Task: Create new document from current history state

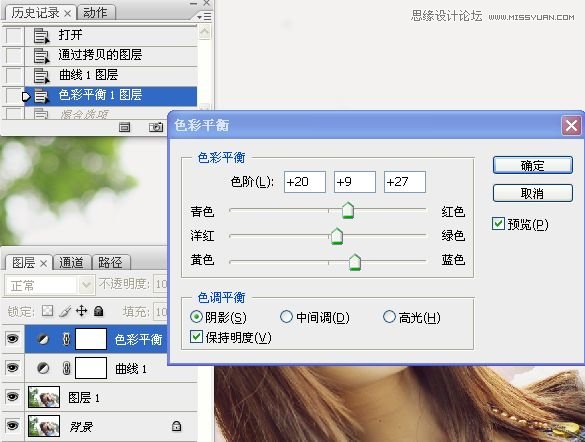Action: (x=124, y=127)
